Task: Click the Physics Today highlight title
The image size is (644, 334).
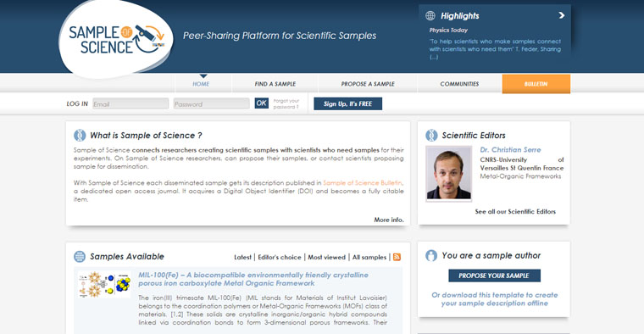Action: click(448, 30)
